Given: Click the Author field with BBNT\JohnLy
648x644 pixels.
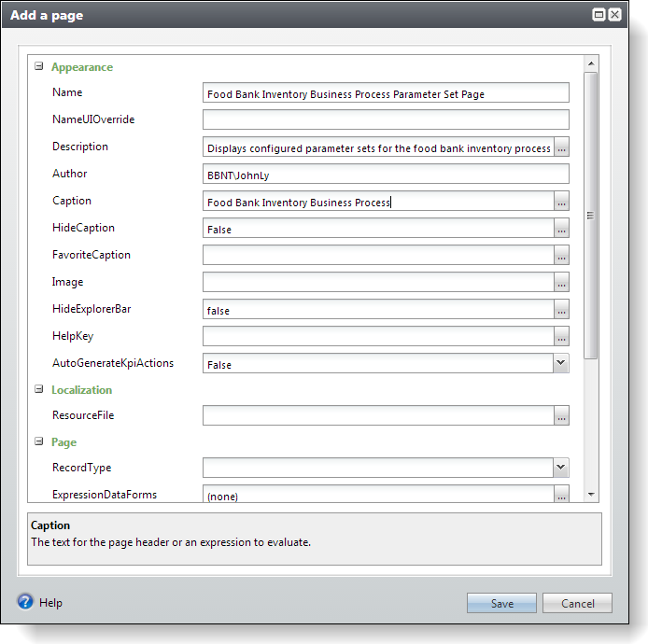Looking at the screenshot, I should point(386,174).
